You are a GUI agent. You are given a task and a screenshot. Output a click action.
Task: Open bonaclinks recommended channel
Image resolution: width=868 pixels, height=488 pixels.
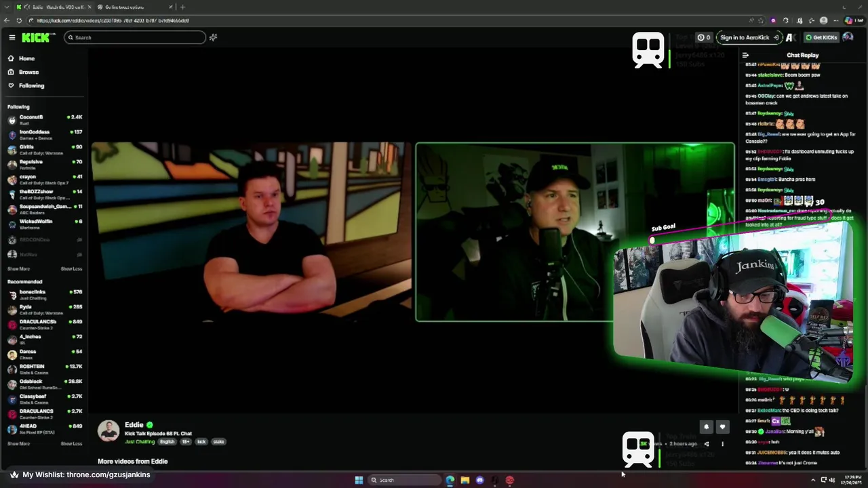click(x=43, y=295)
